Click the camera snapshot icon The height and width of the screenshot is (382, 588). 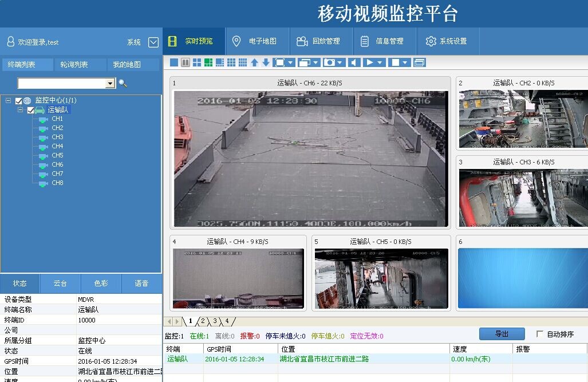point(330,62)
